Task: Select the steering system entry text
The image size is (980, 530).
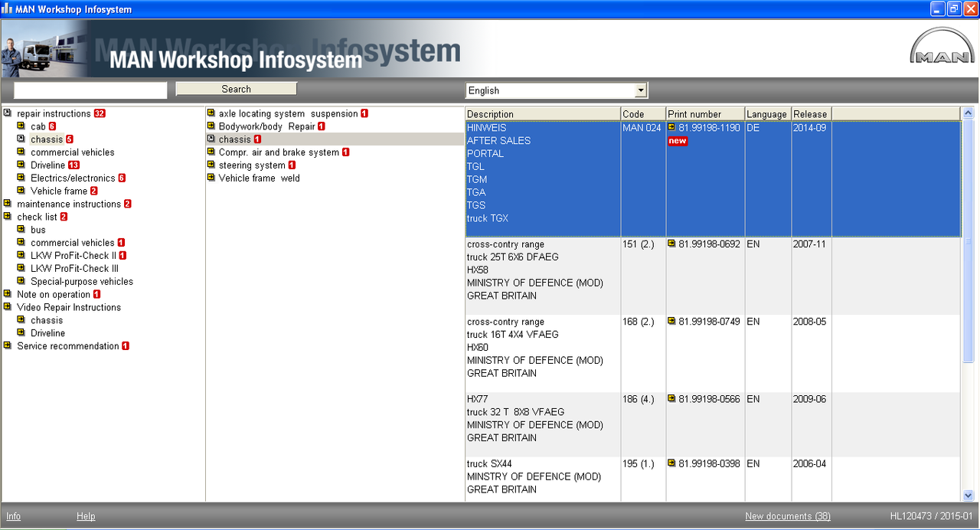Action: 252,165
